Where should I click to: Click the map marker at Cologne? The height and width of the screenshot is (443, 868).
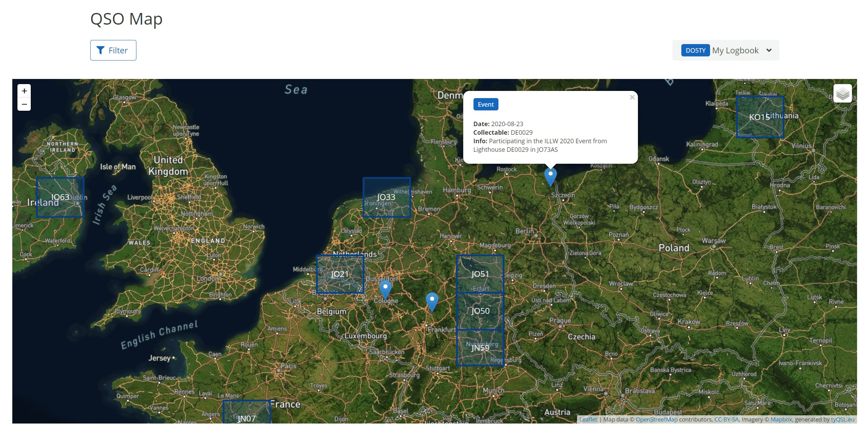coord(385,289)
